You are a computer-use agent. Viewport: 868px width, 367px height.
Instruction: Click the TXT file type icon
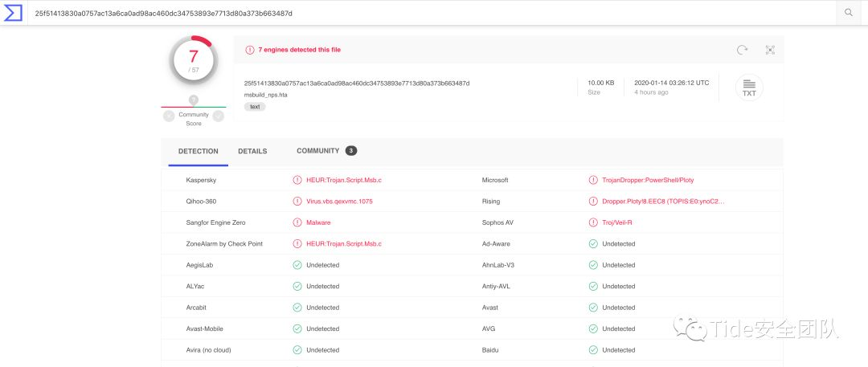[x=749, y=88]
